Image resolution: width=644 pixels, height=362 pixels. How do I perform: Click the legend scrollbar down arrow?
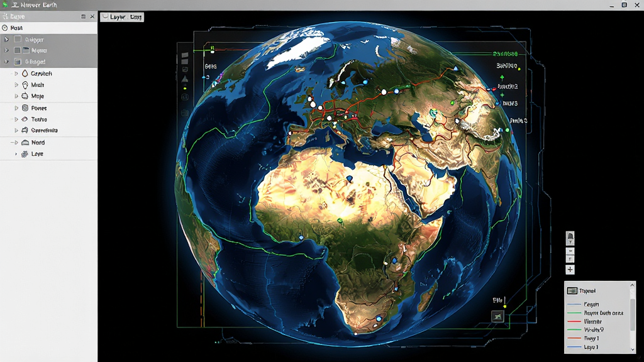tap(633, 349)
